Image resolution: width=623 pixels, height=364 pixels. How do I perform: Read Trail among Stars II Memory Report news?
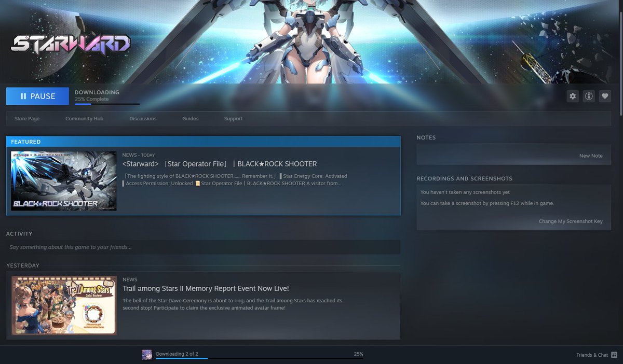click(206, 288)
